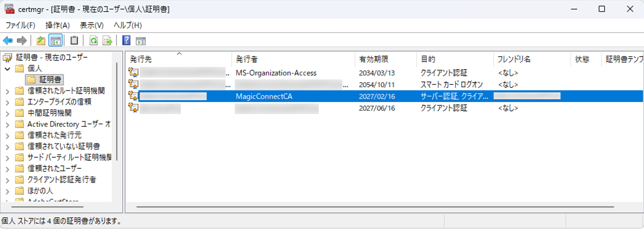Click the tree pane vertical scrollbar
Viewport: 644px width, 229px height.
[x=117, y=111]
